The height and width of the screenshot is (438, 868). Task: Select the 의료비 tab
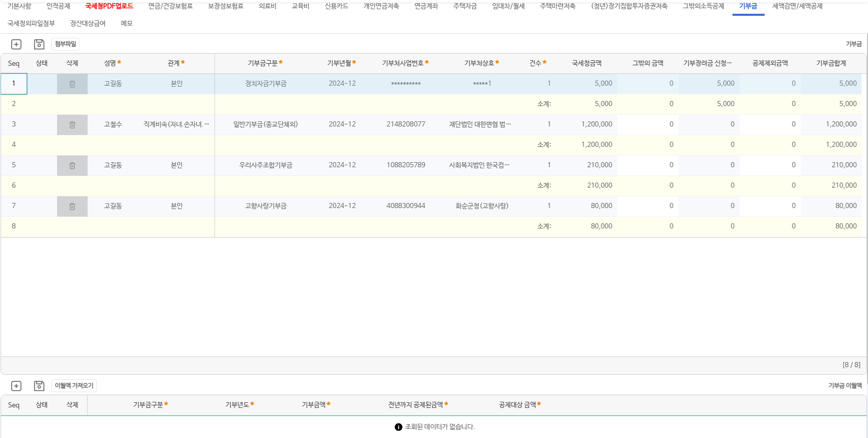click(x=267, y=6)
